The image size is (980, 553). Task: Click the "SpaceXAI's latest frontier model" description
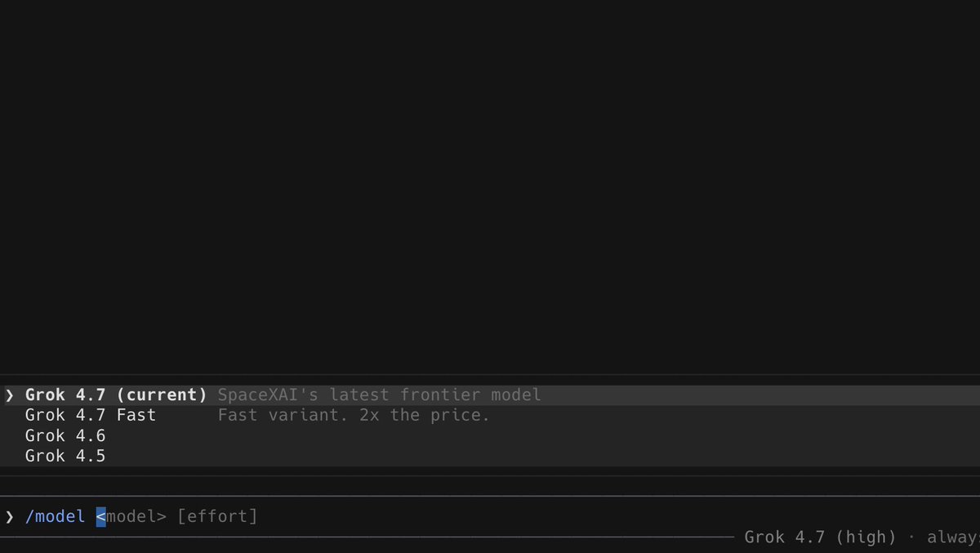(379, 395)
